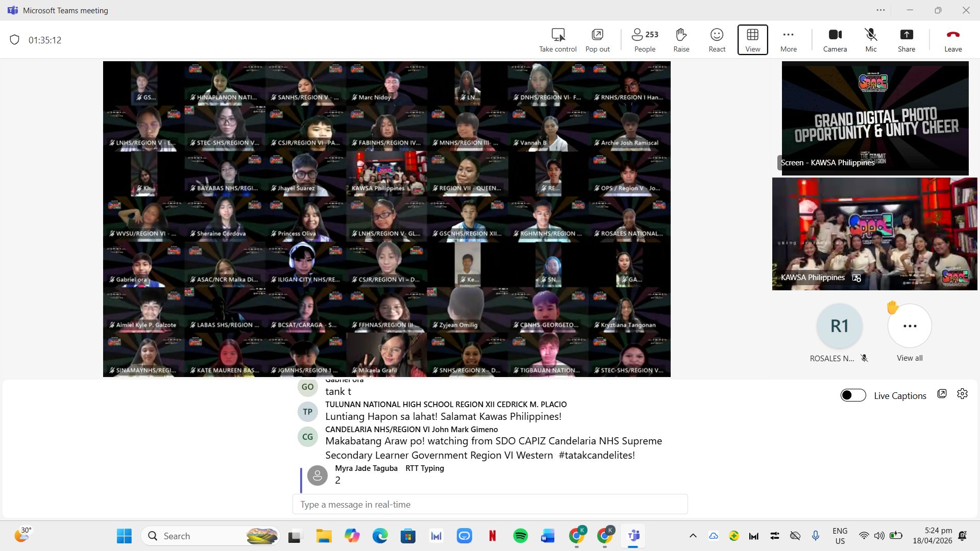Open the View layout options

coord(752,40)
